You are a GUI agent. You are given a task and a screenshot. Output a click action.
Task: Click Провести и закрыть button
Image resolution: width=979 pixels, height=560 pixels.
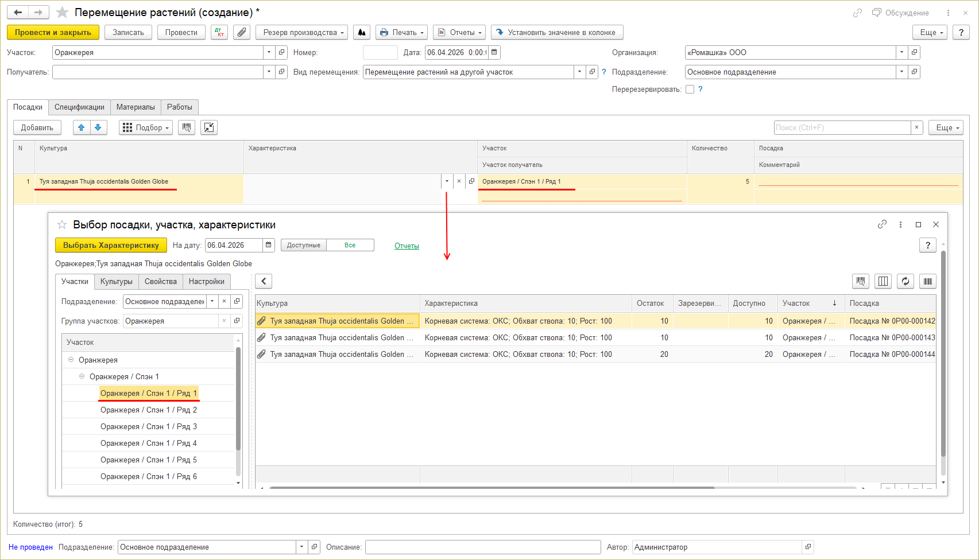[53, 33]
